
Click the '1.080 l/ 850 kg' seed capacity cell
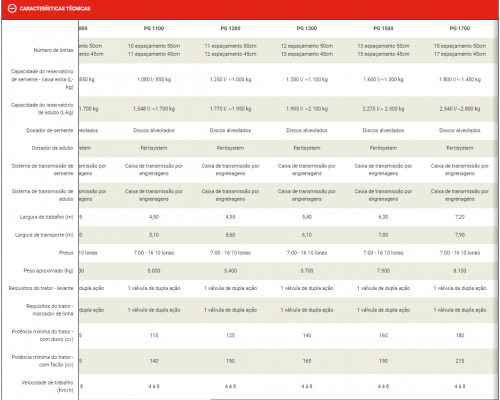pos(154,79)
